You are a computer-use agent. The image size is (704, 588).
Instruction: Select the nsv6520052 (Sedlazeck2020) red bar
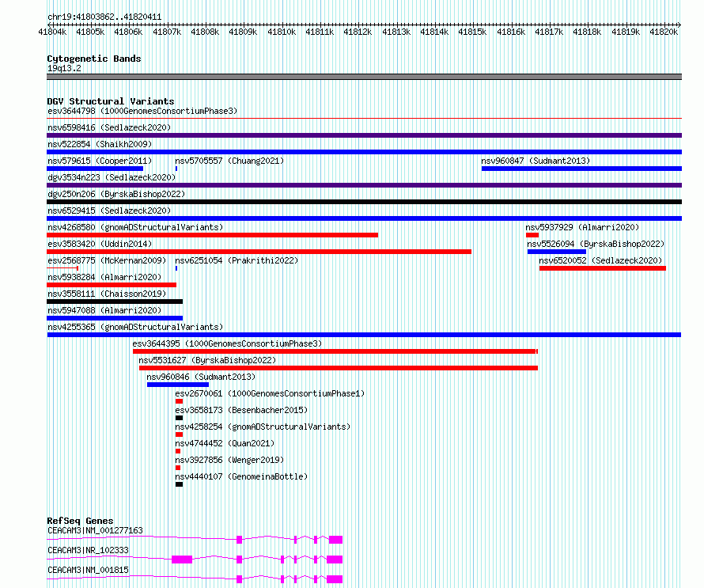tap(603, 268)
